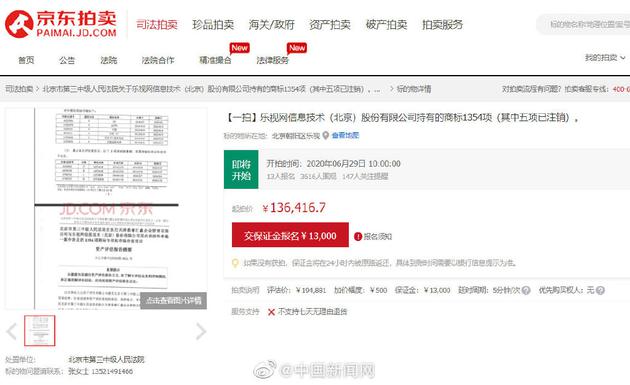The height and width of the screenshot is (385, 630).
Task: Click the red 报名须知 alert icon
Action: click(358, 237)
